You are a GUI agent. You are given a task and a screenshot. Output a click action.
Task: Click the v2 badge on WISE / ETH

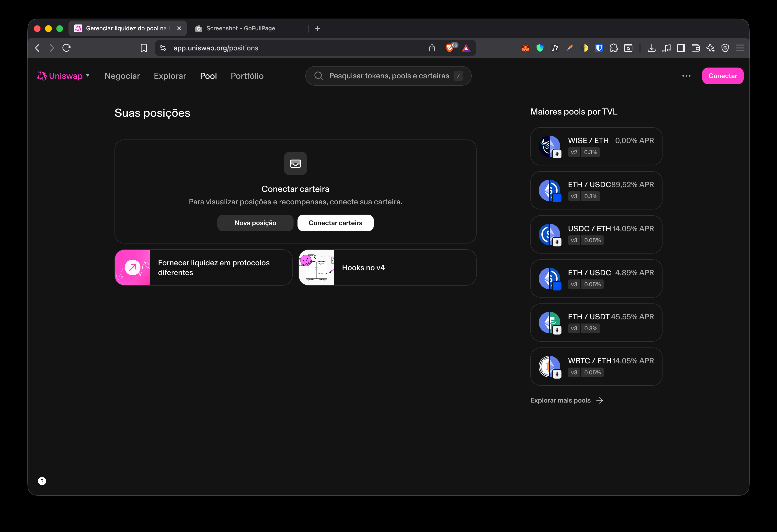pos(574,152)
